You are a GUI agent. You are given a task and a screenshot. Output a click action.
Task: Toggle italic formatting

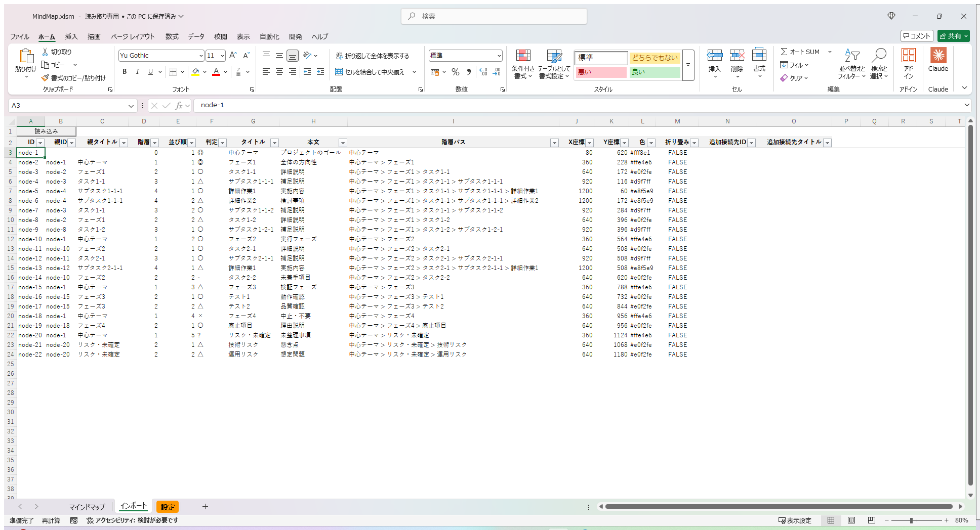137,72
